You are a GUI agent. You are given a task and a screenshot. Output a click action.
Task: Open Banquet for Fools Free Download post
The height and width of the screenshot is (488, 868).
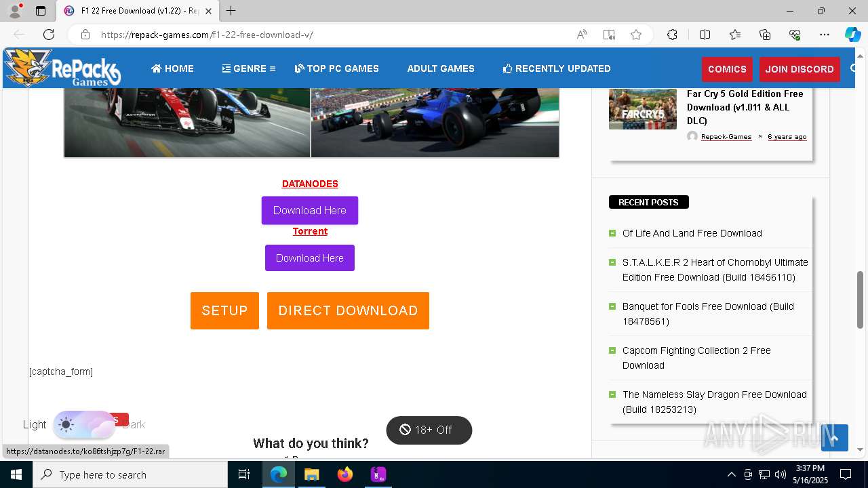(x=708, y=314)
